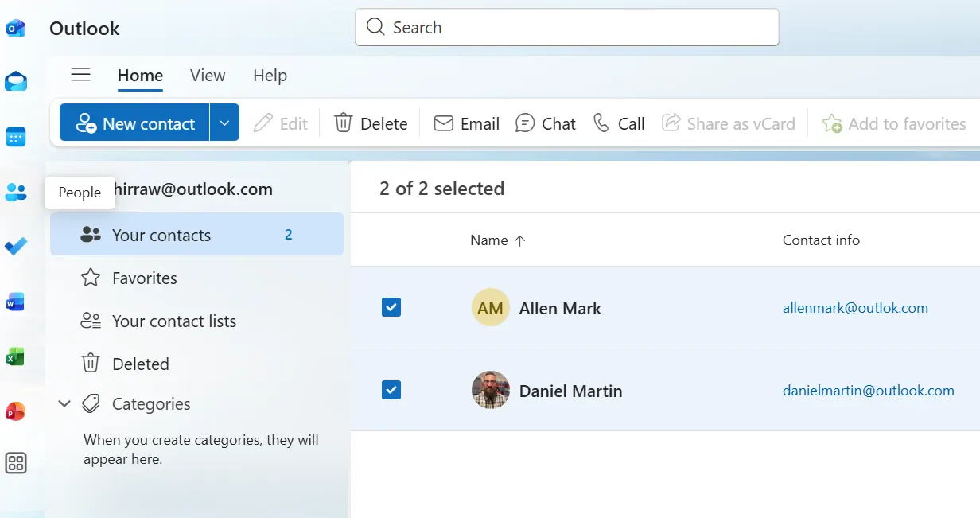Open the Help tab
This screenshot has width=980, height=518.
pos(270,76)
